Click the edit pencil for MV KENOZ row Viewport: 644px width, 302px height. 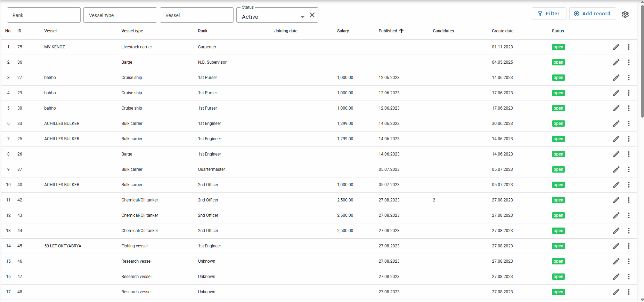pos(616,47)
